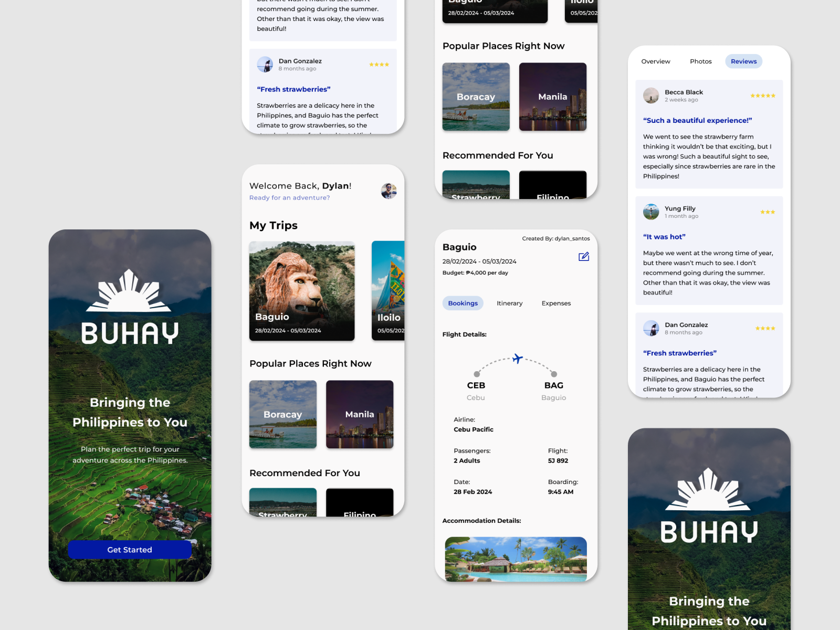Open the Filipino card on the Welcome Back screen
The image size is (840, 630).
click(360, 502)
